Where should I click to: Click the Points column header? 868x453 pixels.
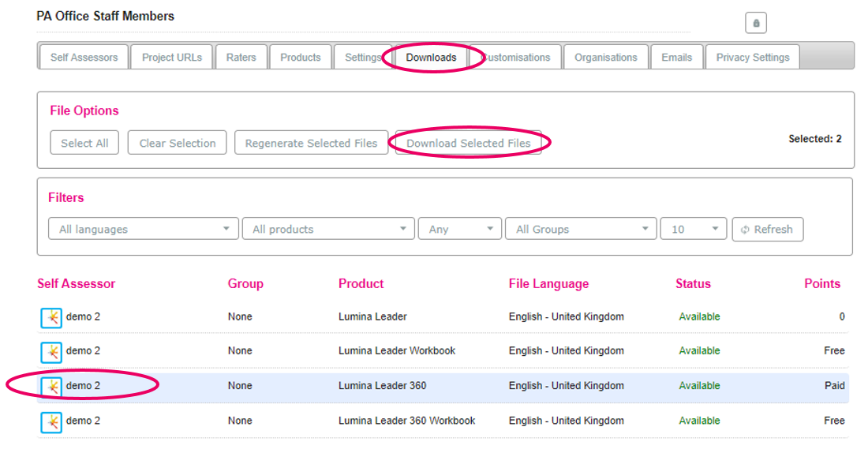coord(822,283)
